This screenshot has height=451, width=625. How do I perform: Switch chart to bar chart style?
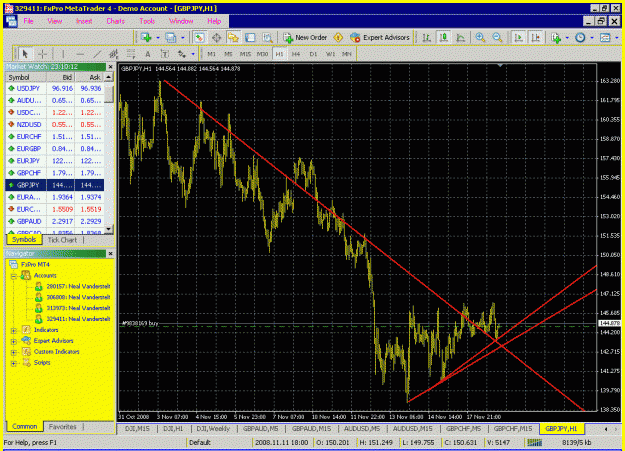(427, 37)
